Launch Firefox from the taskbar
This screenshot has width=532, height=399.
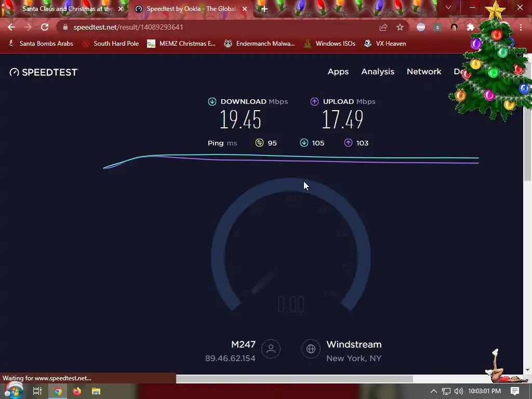pos(77,391)
